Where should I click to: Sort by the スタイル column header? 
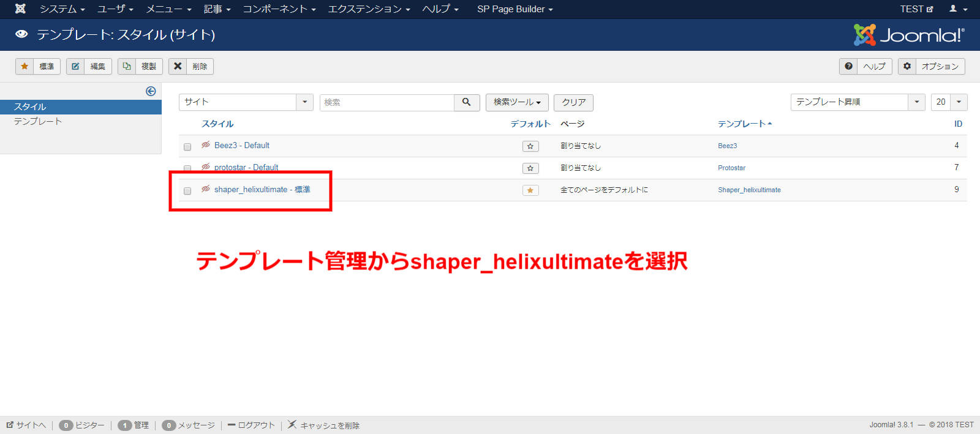pos(218,124)
